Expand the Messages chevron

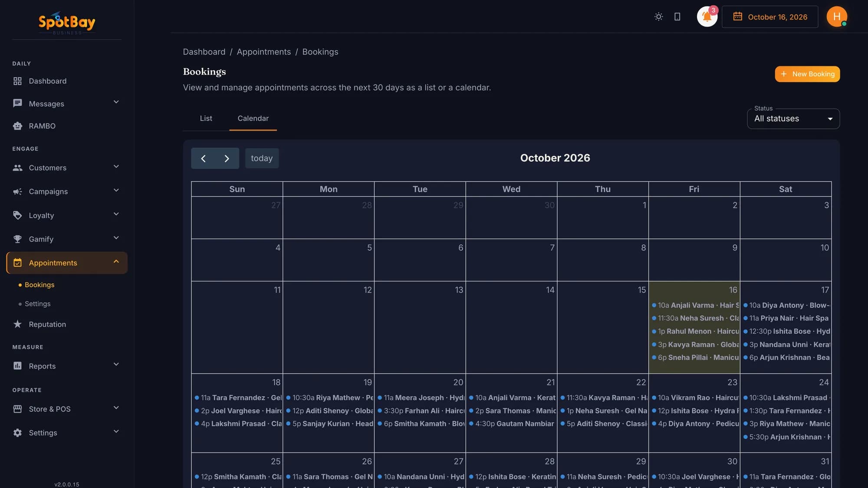point(116,102)
